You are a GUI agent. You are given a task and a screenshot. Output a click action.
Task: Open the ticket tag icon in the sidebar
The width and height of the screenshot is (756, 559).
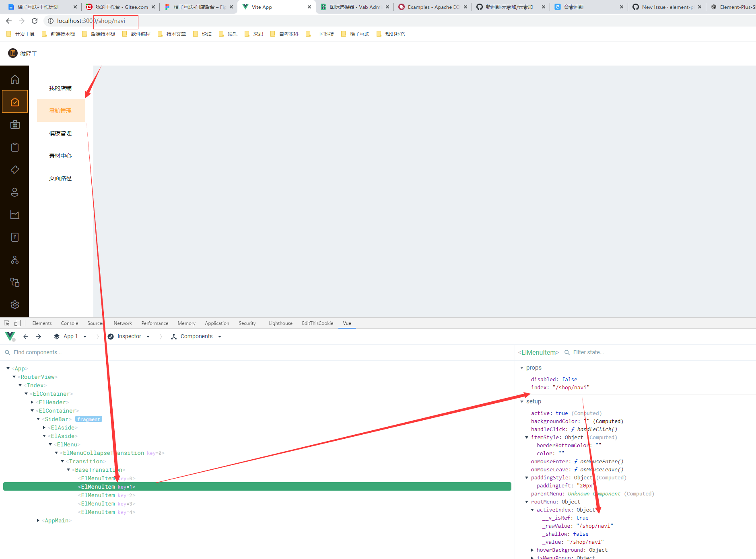click(15, 170)
